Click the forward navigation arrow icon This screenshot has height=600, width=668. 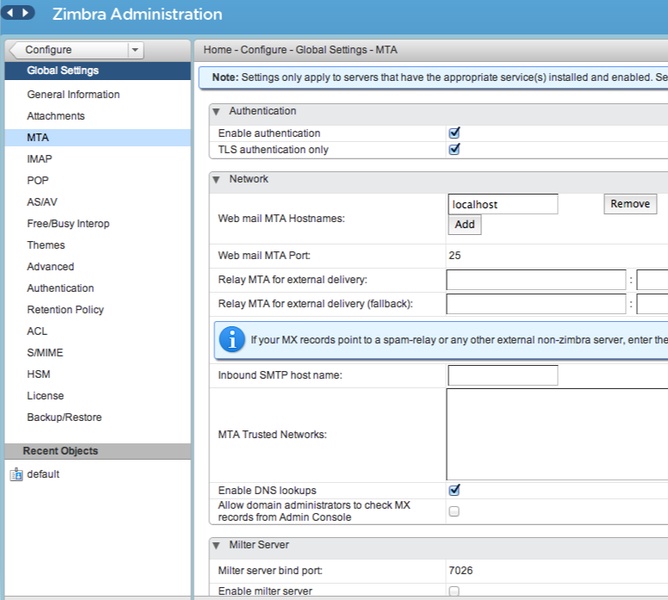pyautogui.click(x=26, y=14)
